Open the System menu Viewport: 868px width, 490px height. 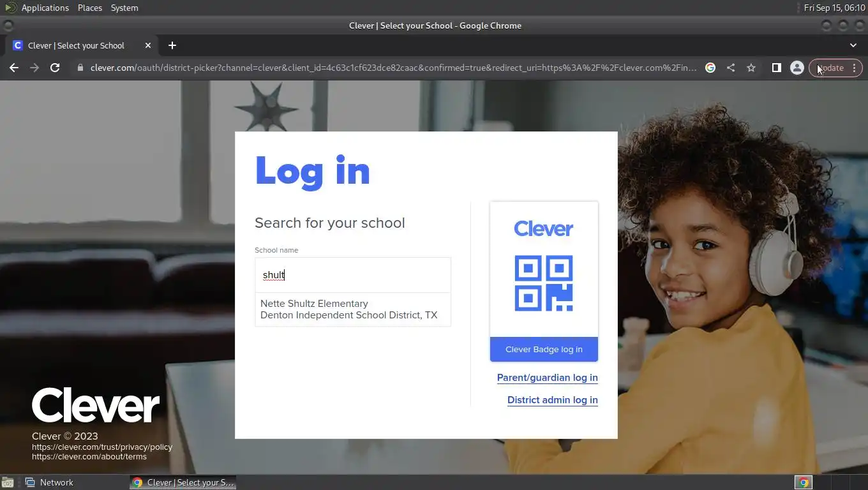tap(124, 8)
